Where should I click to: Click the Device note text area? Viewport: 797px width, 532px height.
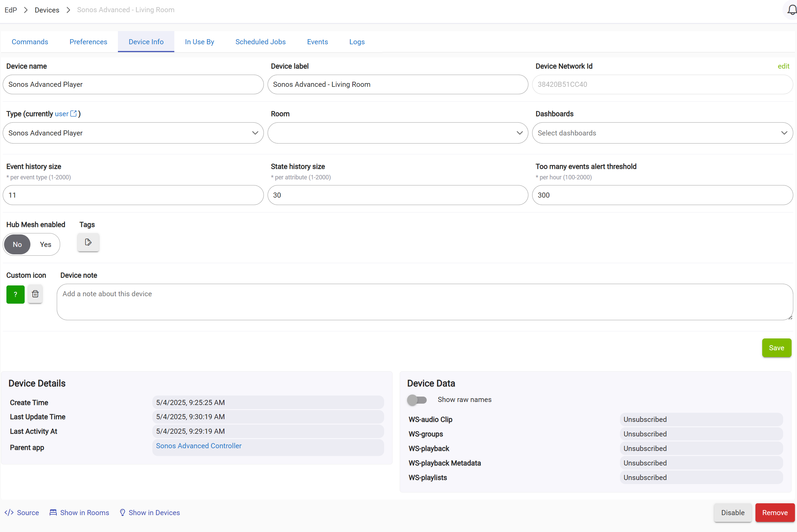[x=425, y=302]
